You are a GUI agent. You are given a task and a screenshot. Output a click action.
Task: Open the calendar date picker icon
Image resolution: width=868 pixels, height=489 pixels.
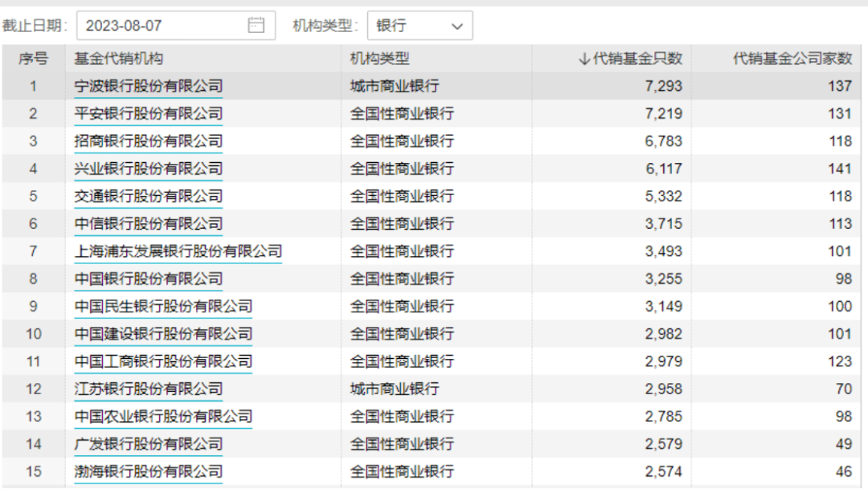256,26
